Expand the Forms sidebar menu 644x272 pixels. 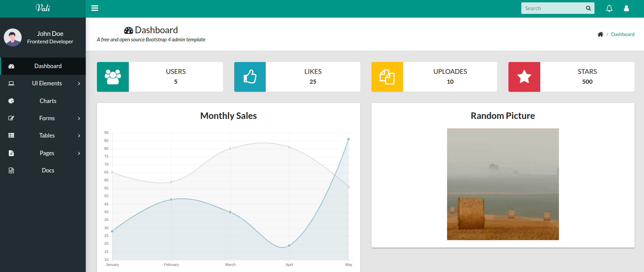[x=47, y=118]
